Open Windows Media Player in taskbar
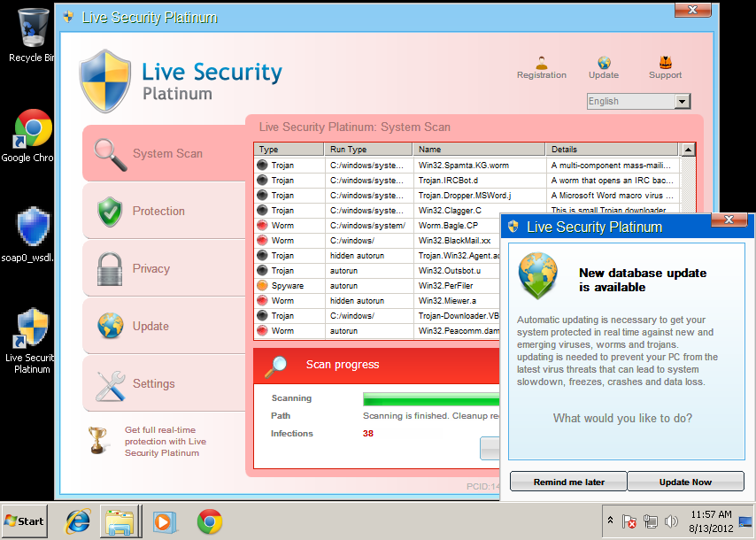 coord(165,522)
